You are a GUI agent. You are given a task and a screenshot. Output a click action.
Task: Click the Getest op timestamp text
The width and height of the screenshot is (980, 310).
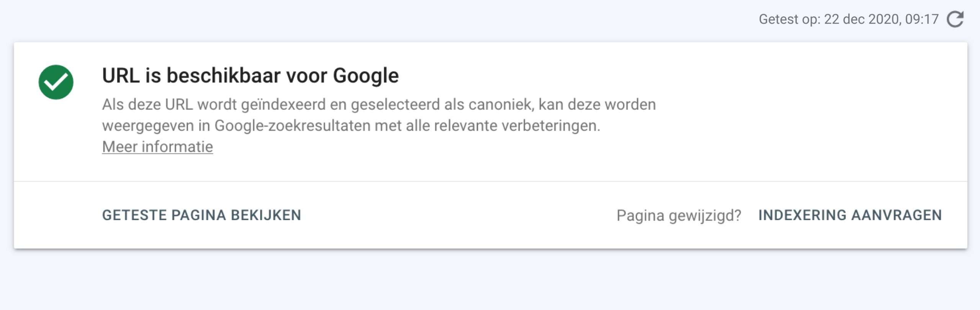[x=848, y=19]
